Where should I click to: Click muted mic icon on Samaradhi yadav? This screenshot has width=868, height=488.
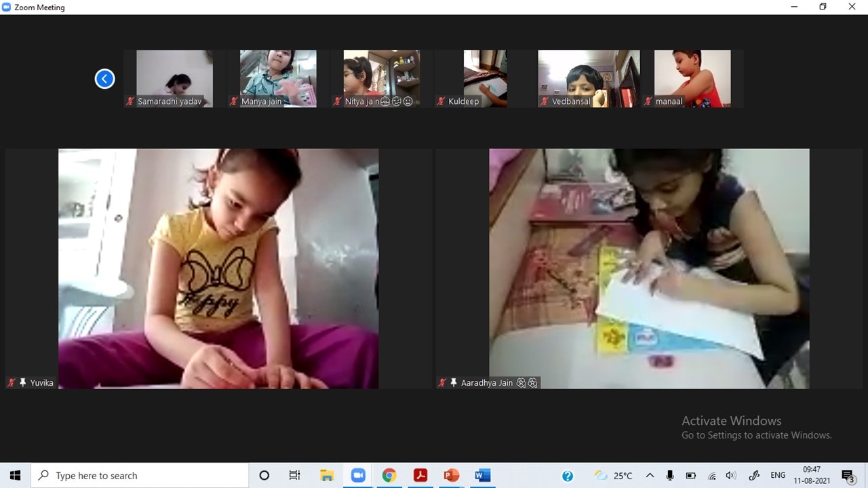click(x=130, y=102)
